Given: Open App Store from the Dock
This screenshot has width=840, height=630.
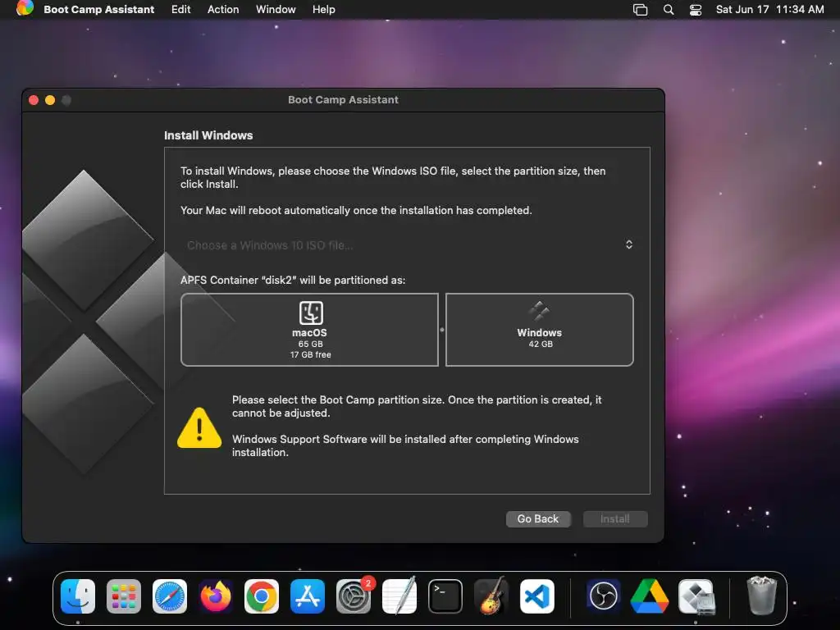Looking at the screenshot, I should [308, 596].
